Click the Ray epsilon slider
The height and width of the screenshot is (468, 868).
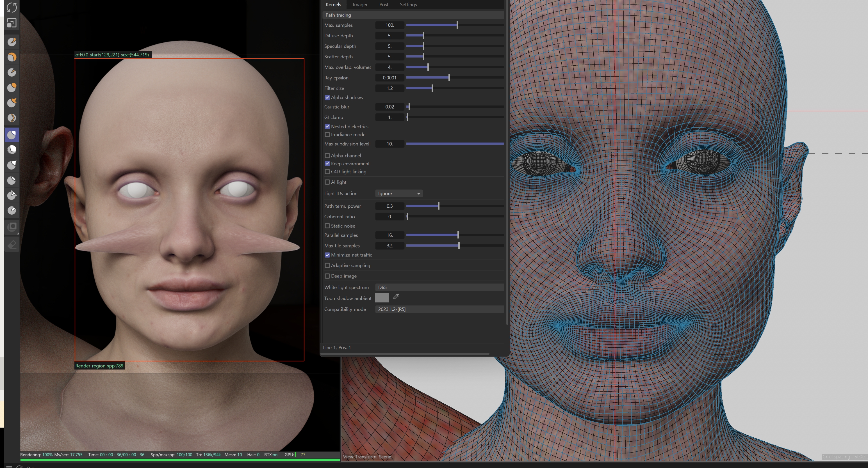(x=455, y=78)
